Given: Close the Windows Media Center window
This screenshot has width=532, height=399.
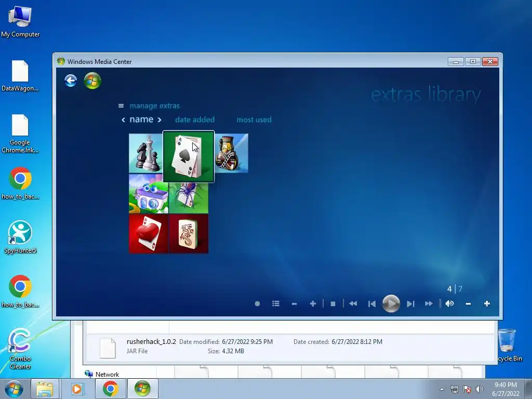Looking at the screenshot, I should point(490,62).
